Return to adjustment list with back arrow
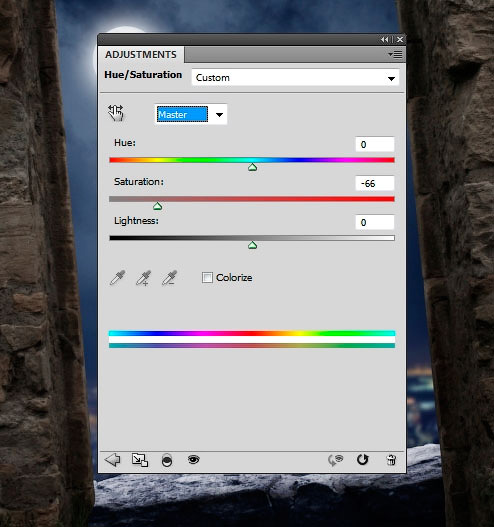 point(113,459)
